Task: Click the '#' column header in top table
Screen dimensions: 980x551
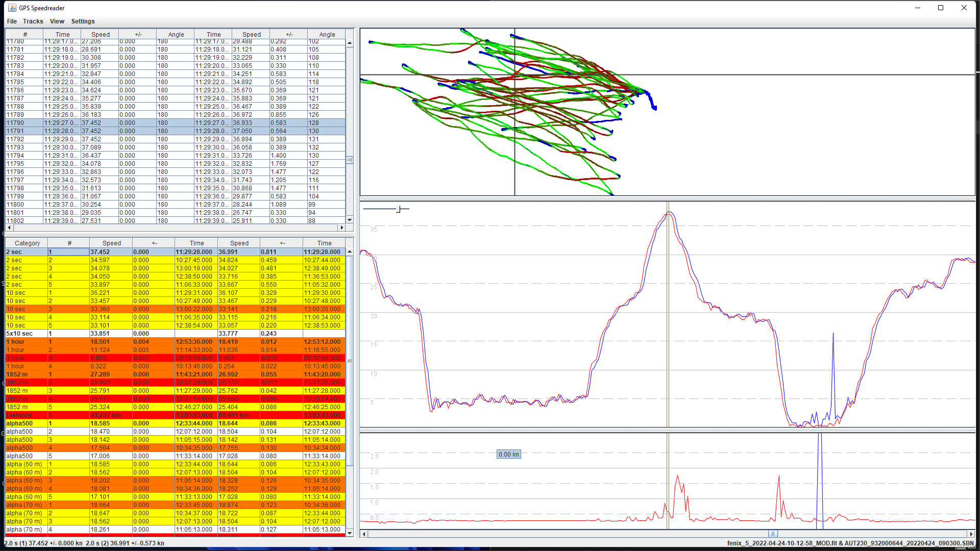Action: tap(24, 35)
